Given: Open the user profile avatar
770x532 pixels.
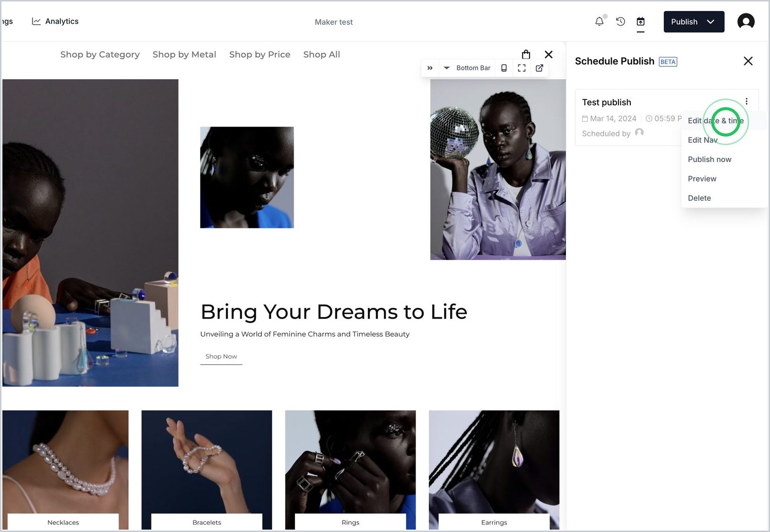Looking at the screenshot, I should point(746,22).
